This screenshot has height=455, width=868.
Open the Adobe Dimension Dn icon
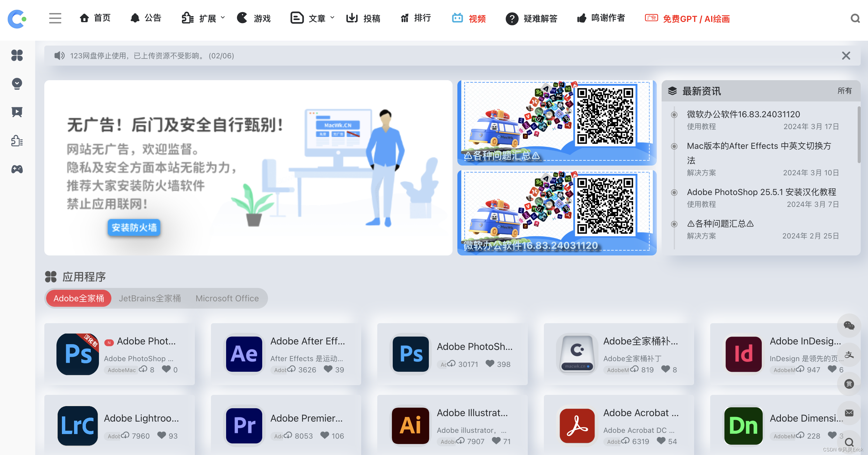coord(743,426)
